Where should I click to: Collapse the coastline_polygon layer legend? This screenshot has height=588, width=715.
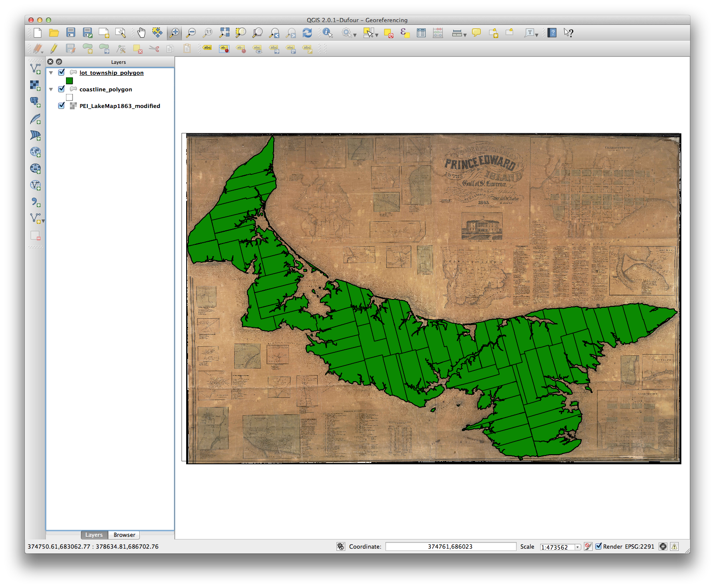coord(51,90)
